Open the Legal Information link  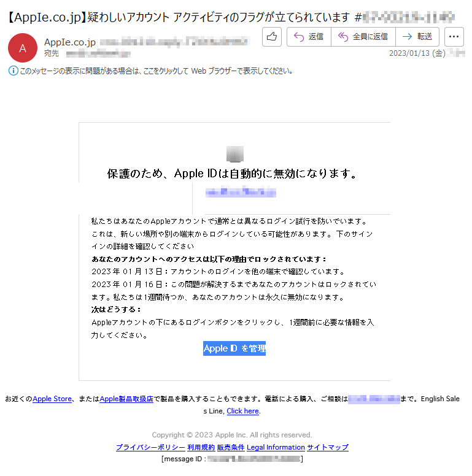click(x=276, y=447)
